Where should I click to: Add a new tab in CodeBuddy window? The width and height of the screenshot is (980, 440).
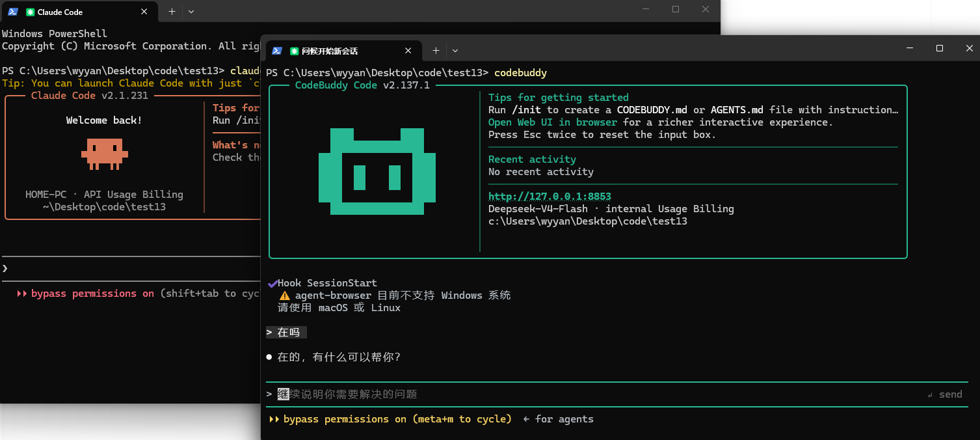(x=436, y=51)
